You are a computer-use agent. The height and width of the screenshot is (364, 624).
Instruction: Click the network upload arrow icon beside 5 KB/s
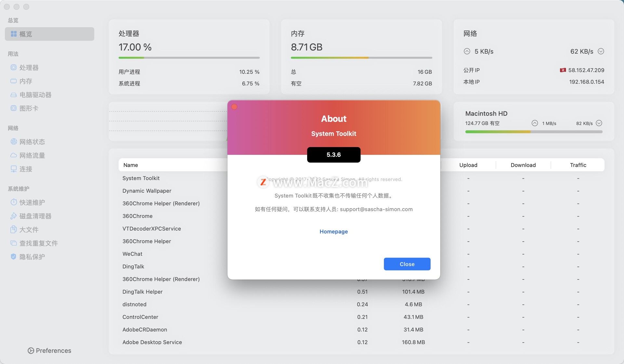tap(467, 51)
